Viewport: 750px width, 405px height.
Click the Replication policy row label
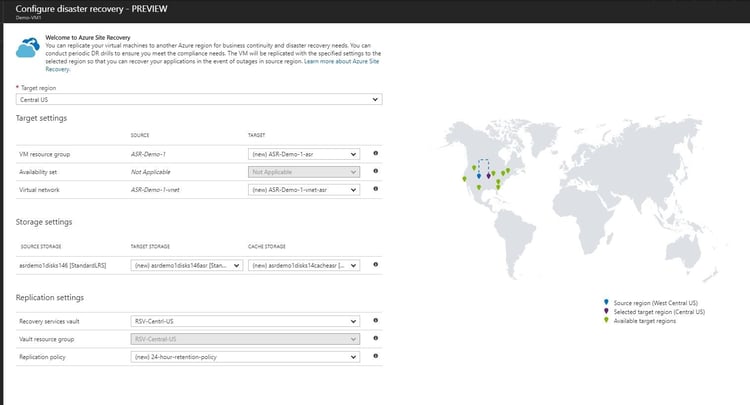click(x=42, y=357)
